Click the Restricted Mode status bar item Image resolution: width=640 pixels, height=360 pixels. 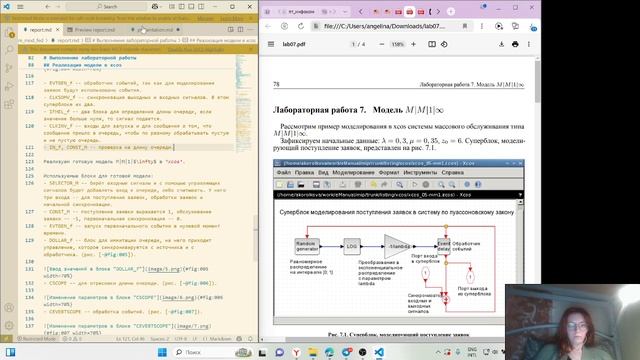pos(37,339)
